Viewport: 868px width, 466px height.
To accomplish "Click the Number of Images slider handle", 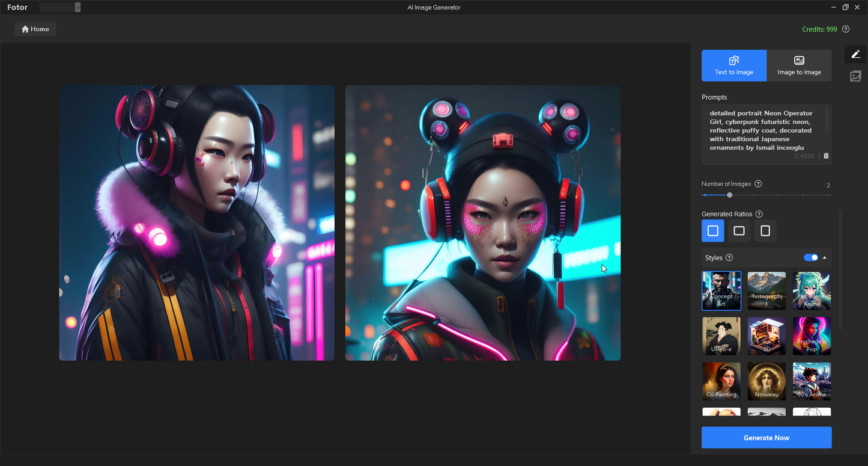I will point(729,195).
